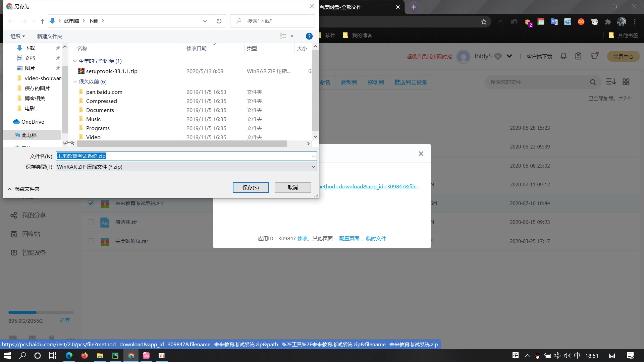Refresh the Downloads folder listing
This screenshot has width=644, height=362.
tap(219, 21)
